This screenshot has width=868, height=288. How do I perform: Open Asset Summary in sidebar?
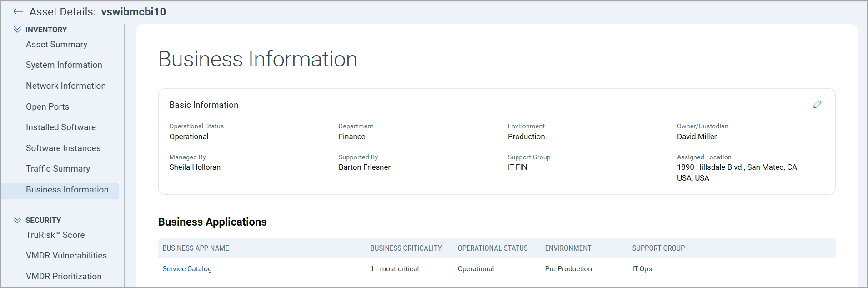[x=56, y=45]
